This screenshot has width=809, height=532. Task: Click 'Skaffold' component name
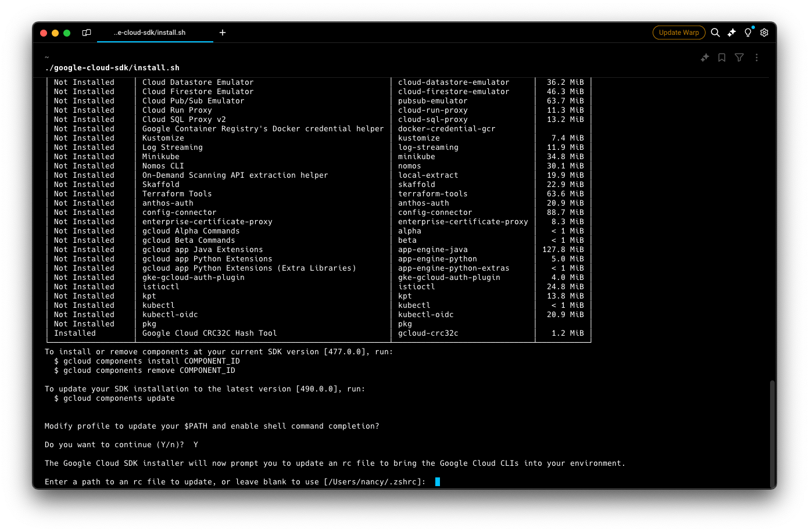[160, 185]
